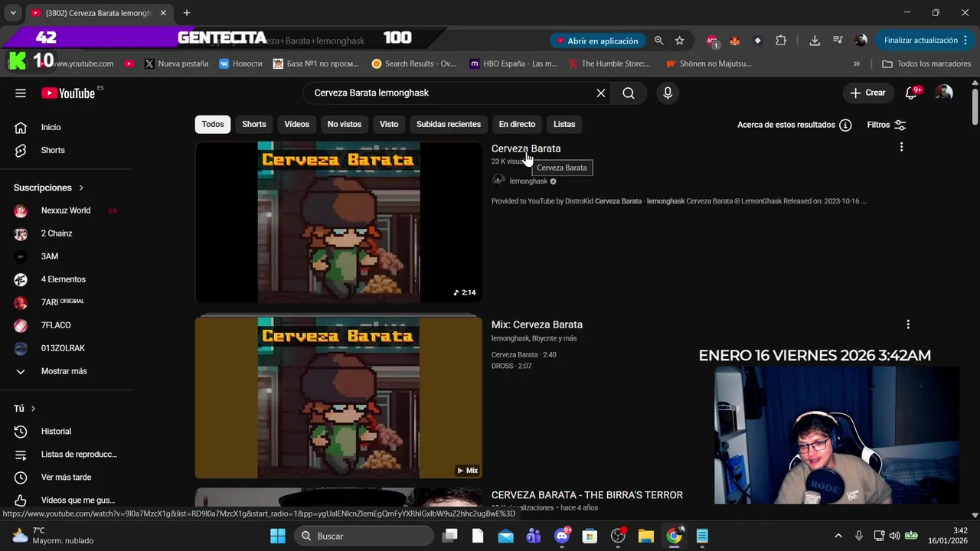Click Finalizar actualización button
980x551 pixels.
pyautogui.click(x=926, y=41)
